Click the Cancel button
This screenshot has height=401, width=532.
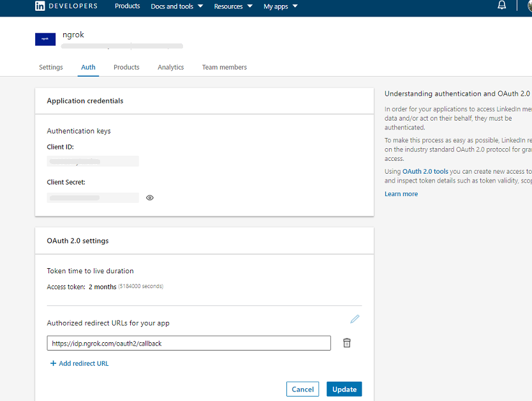[x=302, y=389]
